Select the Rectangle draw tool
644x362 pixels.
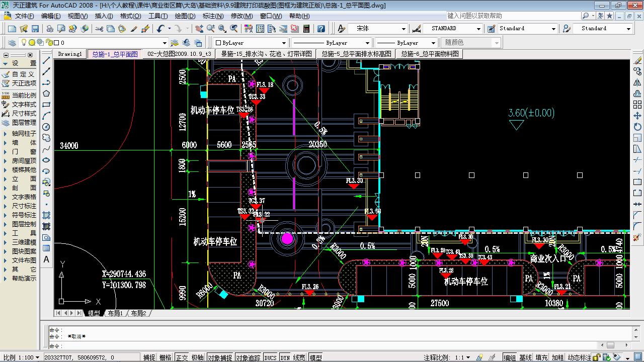[46, 105]
